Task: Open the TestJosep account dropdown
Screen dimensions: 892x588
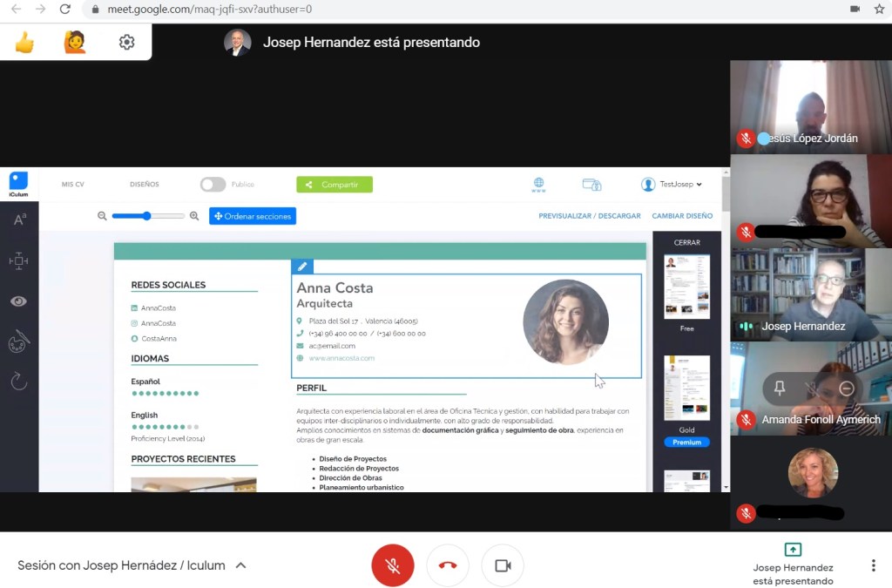Action: [672, 185]
